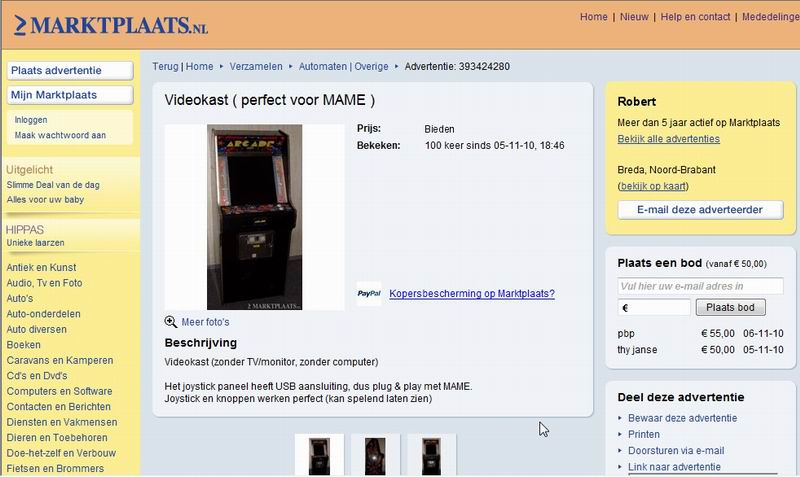Image resolution: width=800 pixels, height=477 pixels.
Task: Click the PayPal logo icon
Action: [369, 293]
